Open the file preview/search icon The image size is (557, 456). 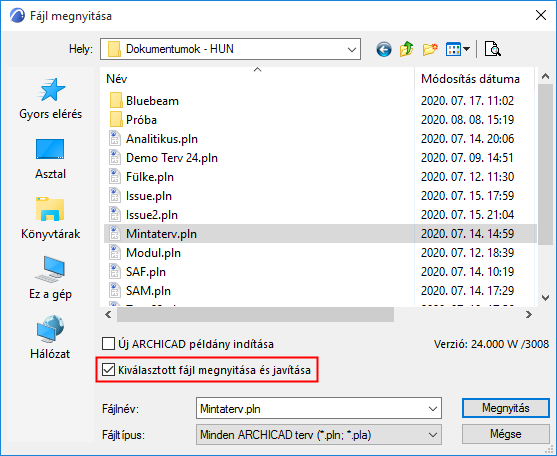coord(493,49)
